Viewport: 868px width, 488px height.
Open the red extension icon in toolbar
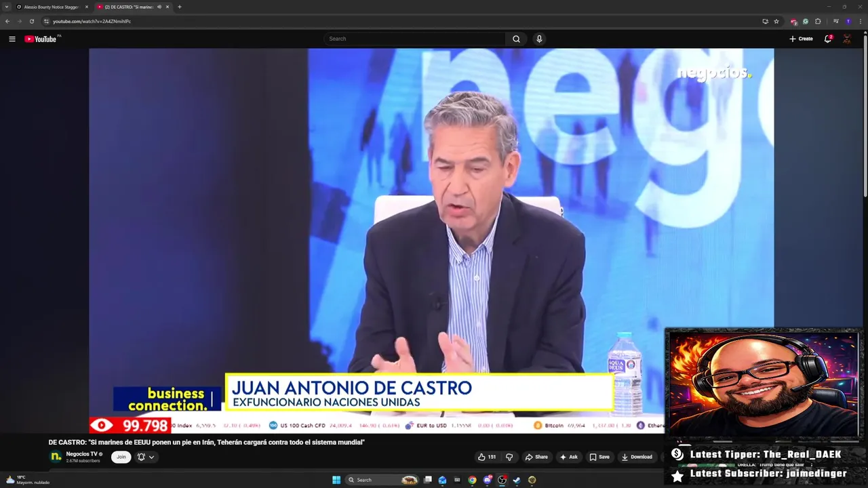tap(794, 21)
